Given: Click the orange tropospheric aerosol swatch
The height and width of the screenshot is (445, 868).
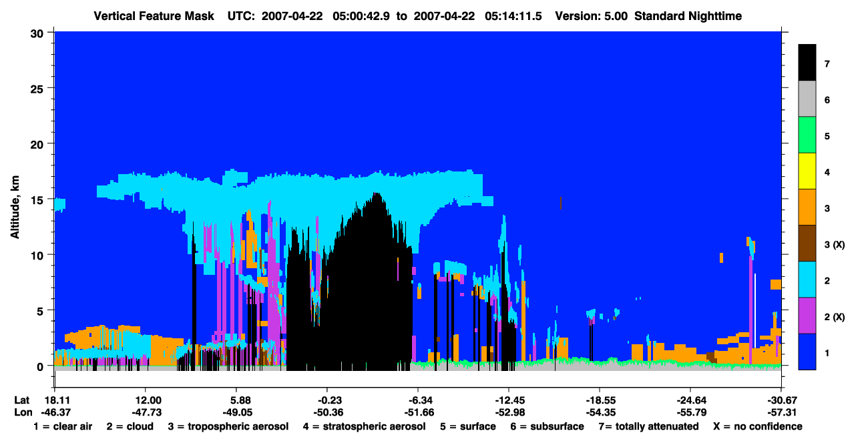Looking at the screenshot, I should point(807,207).
